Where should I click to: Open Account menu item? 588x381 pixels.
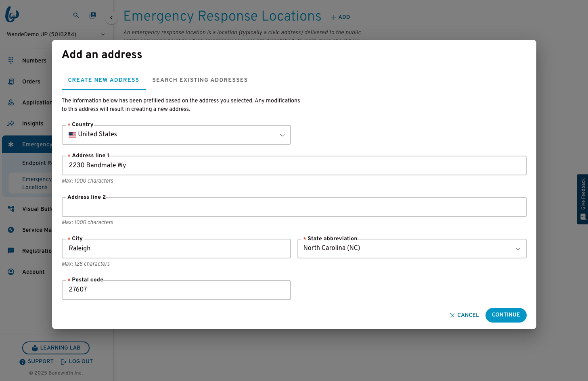point(33,272)
